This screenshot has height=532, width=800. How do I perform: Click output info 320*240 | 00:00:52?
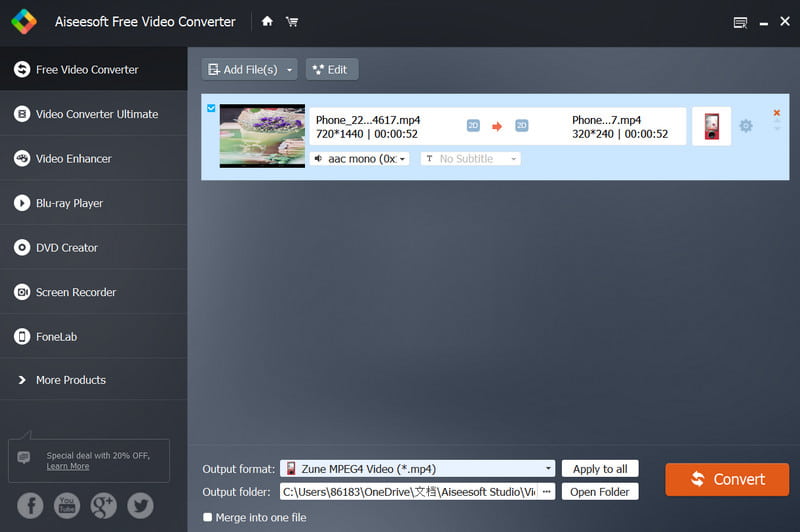pyautogui.click(x=620, y=134)
